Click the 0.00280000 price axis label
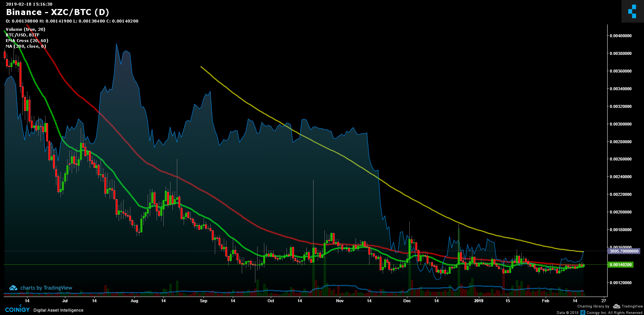Image resolution: width=644 pixels, height=315 pixels. (x=620, y=142)
